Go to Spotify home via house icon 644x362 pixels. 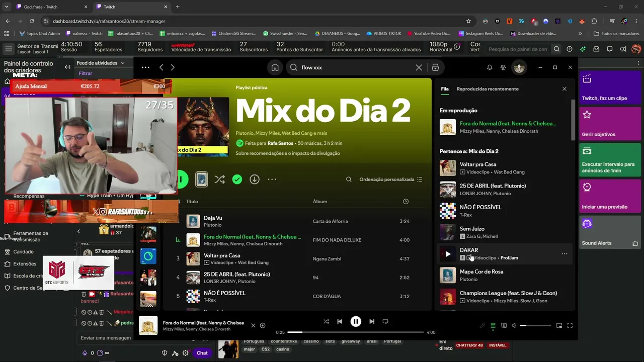pyautogui.click(x=275, y=67)
